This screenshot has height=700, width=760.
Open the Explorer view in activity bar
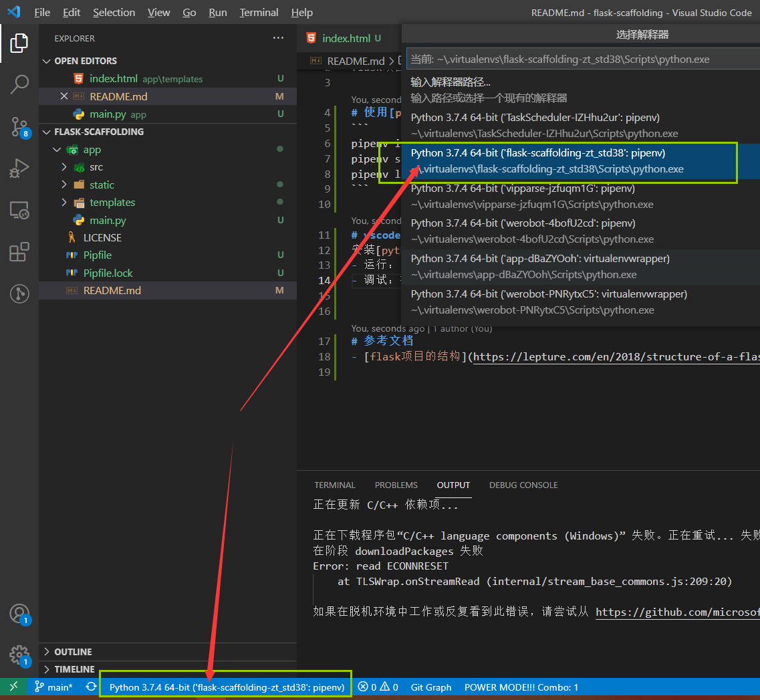point(19,43)
